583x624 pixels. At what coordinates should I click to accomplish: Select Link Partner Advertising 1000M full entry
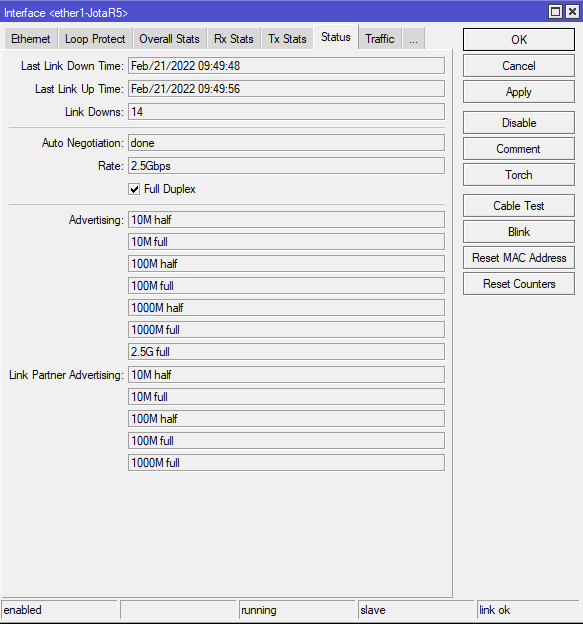[286, 463]
